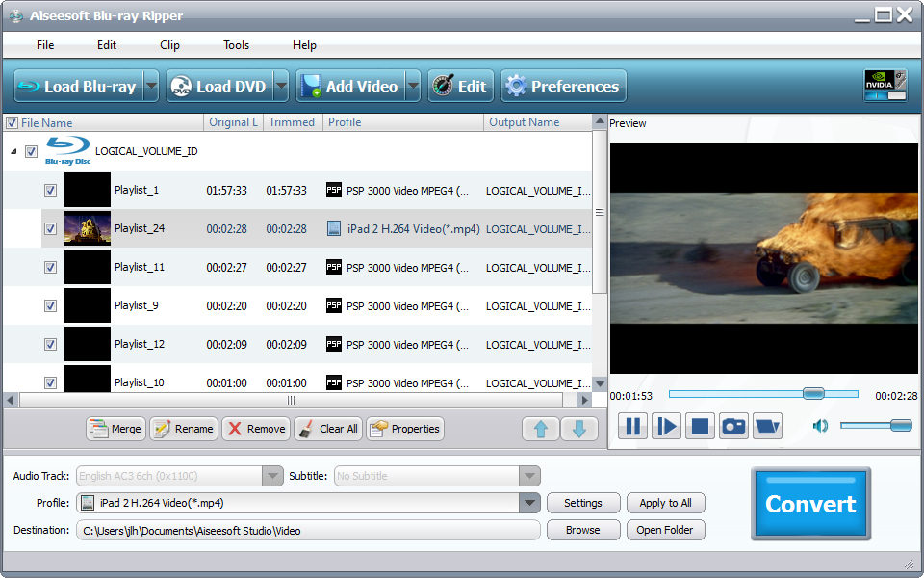Expand the Profile dropdown list

click(529, 503)
